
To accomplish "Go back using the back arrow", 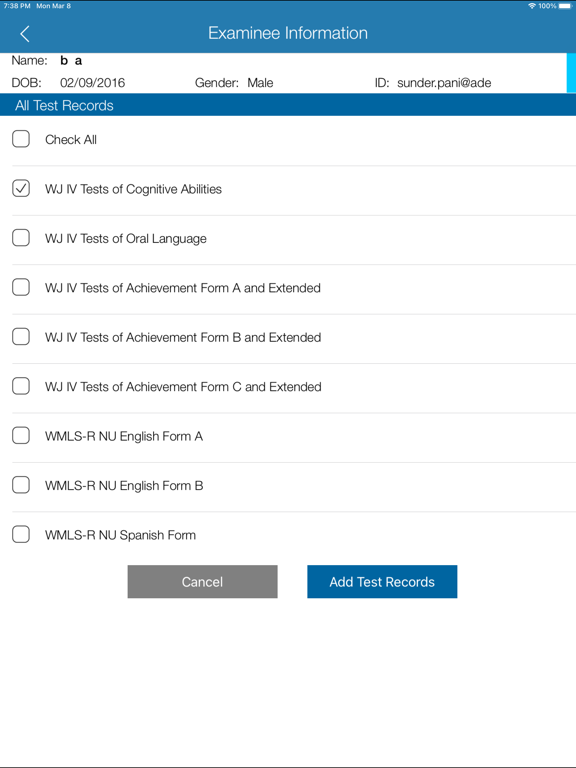I will (x=24, y=34).
